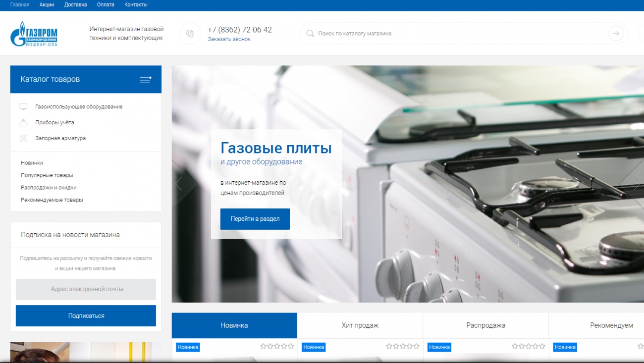Open the Доставка menu item

pyautogui.click(x=75, y=5)
